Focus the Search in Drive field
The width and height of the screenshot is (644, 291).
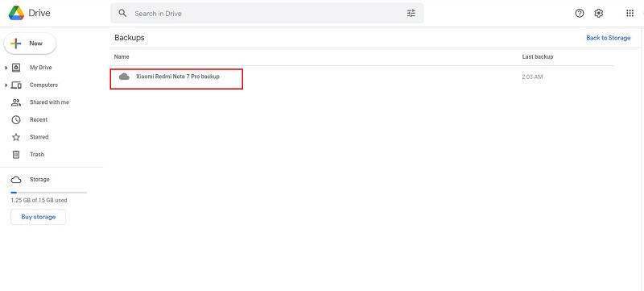pos(267,13)
